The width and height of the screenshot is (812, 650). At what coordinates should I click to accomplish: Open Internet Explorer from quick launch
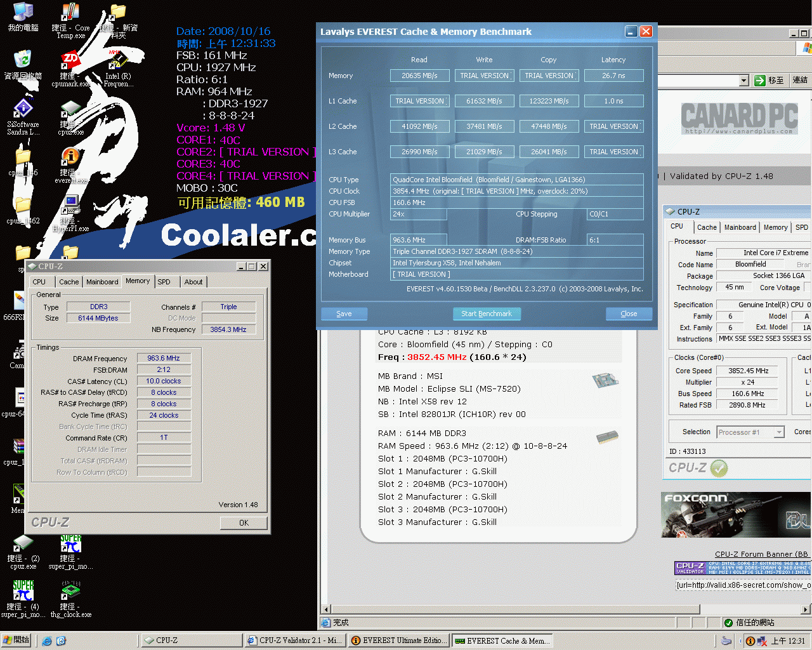click(47, 640)
